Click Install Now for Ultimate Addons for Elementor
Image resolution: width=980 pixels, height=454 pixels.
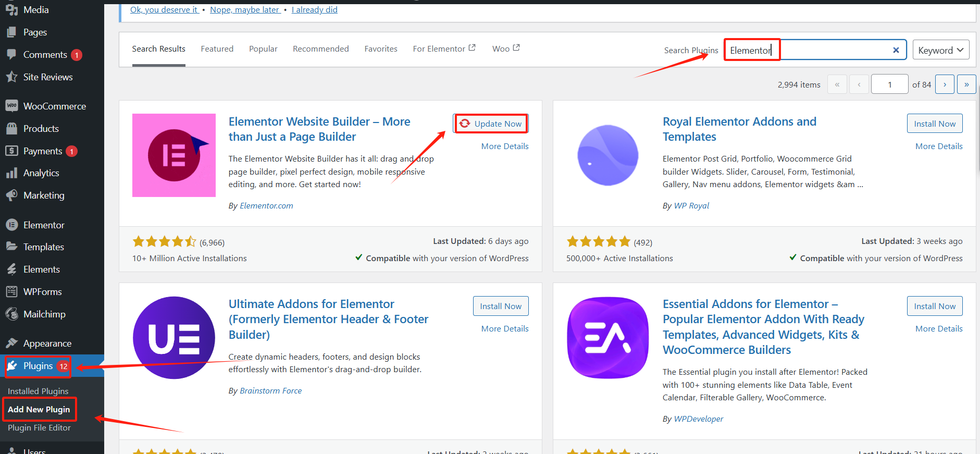501,306
